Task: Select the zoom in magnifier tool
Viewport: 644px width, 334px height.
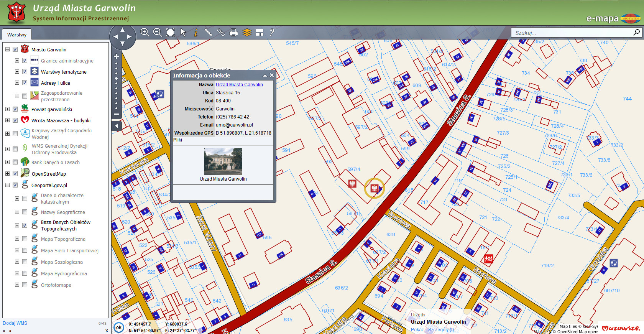Action: pyautogui.click(x=145, y=33)
